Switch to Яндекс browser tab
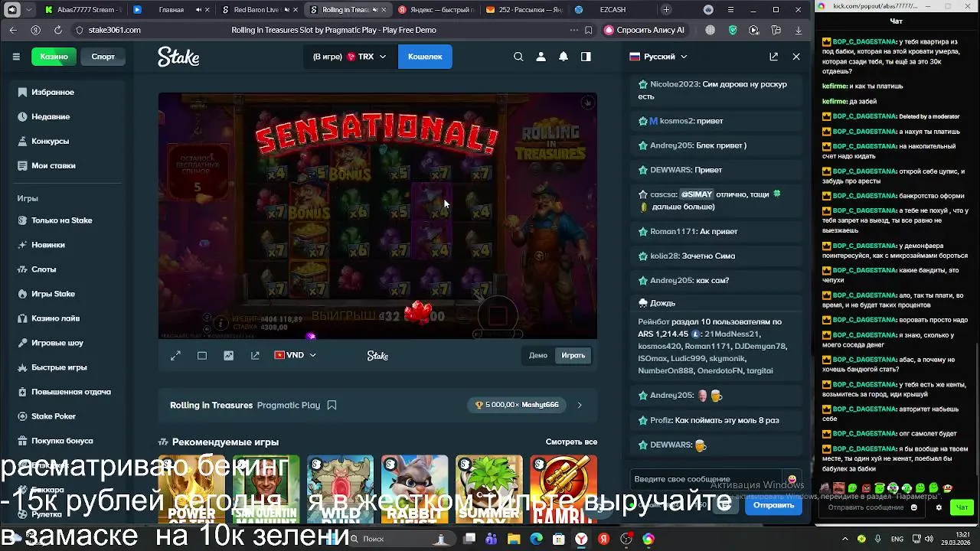This screenshot has width=980, height=551. [437, 10]
